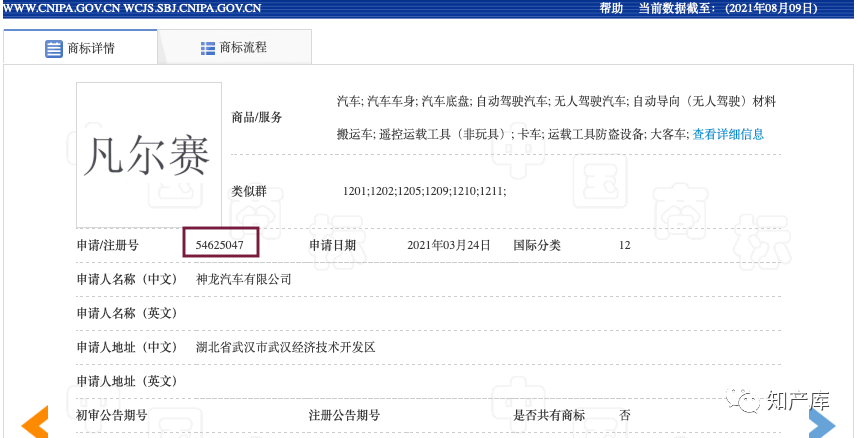The image size is (857, 438).
Task: Click the 是否共有商标 label
Action: click(549, 415)
